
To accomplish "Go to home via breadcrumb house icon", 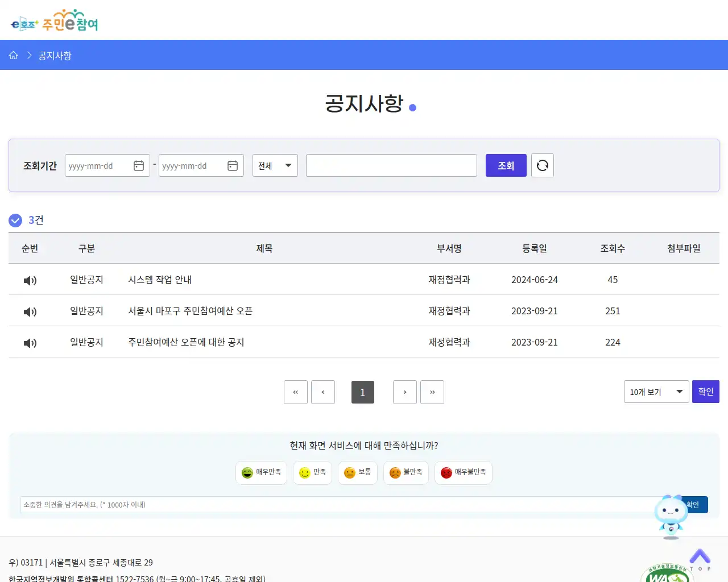I will coord(14,55).
